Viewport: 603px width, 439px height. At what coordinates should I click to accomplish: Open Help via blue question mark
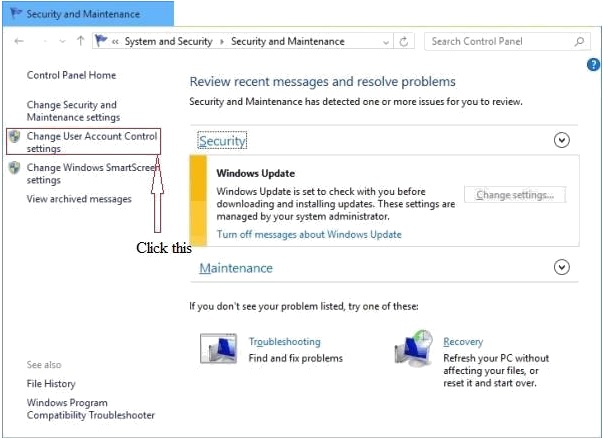(593, 65)
